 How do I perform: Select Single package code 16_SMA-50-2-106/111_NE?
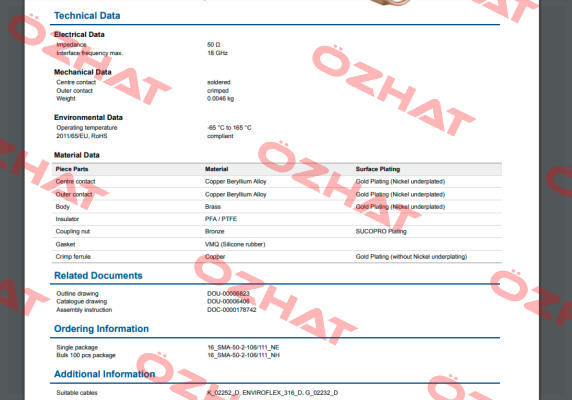tap(243, 347)
